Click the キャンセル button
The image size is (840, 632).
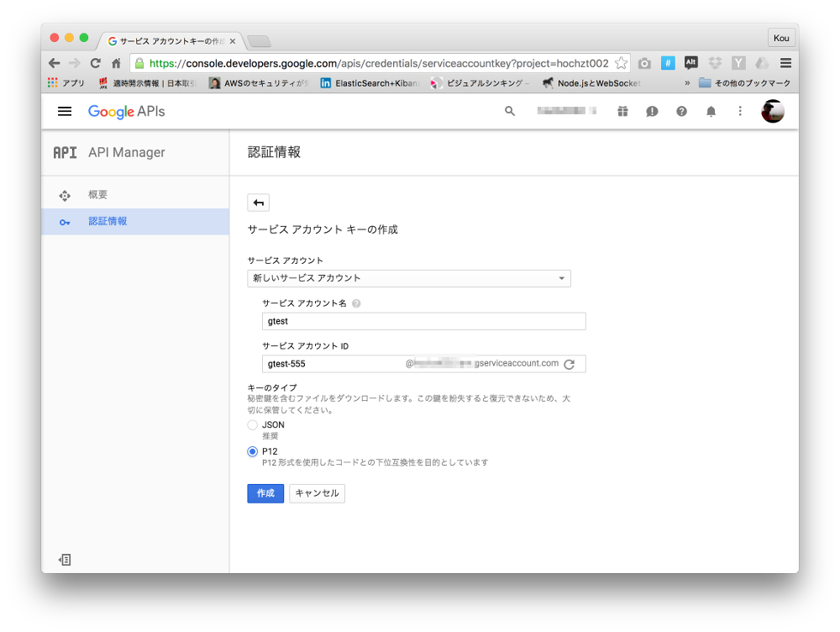(x=318, y=493)
